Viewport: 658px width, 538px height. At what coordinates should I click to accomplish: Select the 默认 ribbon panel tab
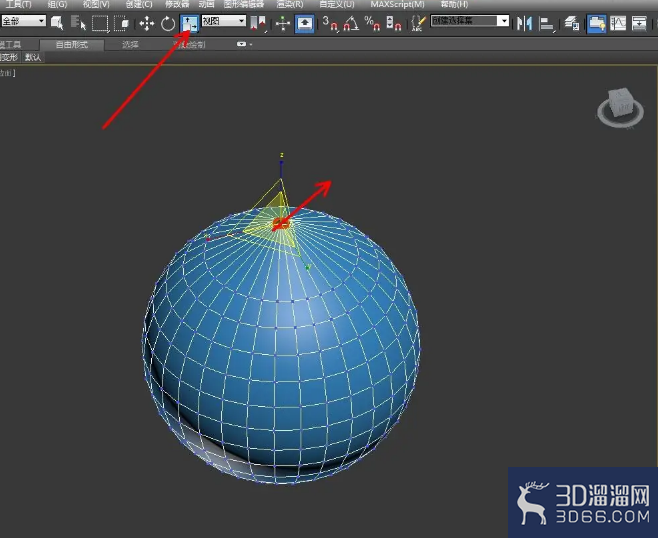(x=33, y=57)
